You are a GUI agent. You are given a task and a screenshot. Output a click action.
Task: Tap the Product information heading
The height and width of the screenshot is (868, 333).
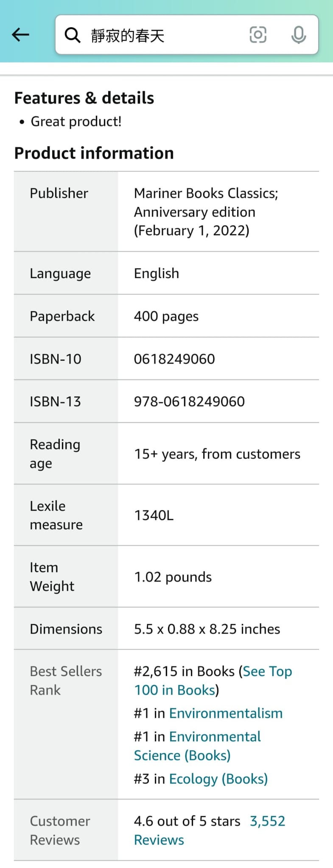click(94, 153)
